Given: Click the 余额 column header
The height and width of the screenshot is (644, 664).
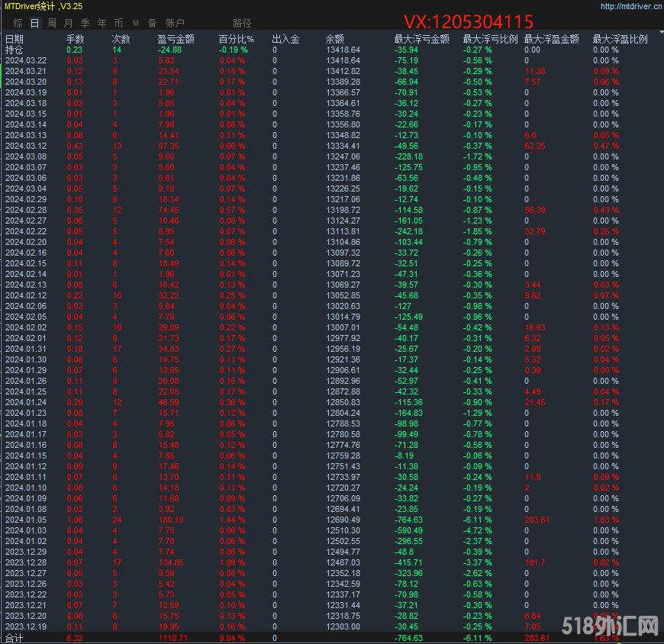Looking at the screenshot, I should [334, 40].
